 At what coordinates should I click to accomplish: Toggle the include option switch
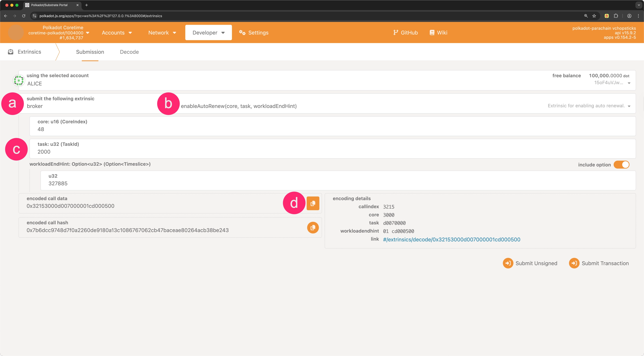click(x=621, y=165)
